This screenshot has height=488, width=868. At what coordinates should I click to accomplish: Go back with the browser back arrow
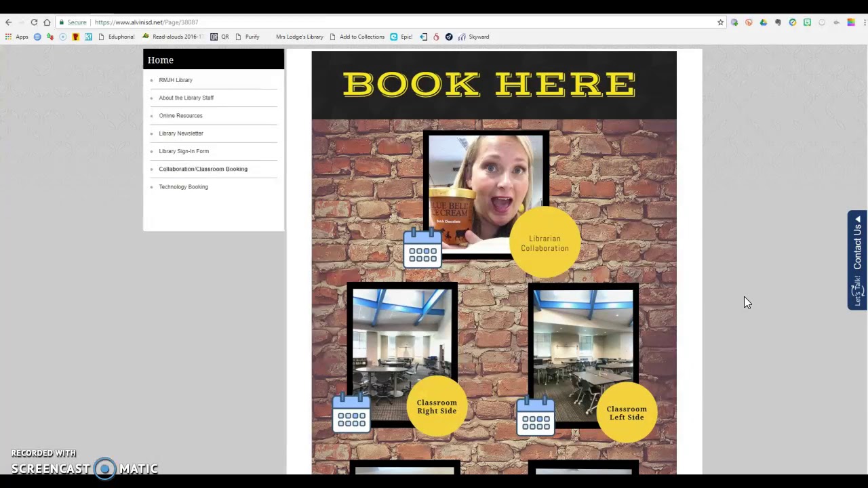pyautogui.click(x=9, y=22)
